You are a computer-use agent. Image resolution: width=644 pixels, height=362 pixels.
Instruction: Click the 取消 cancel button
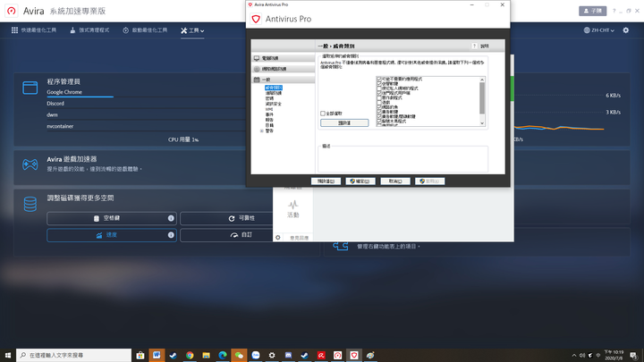point(395,181)
